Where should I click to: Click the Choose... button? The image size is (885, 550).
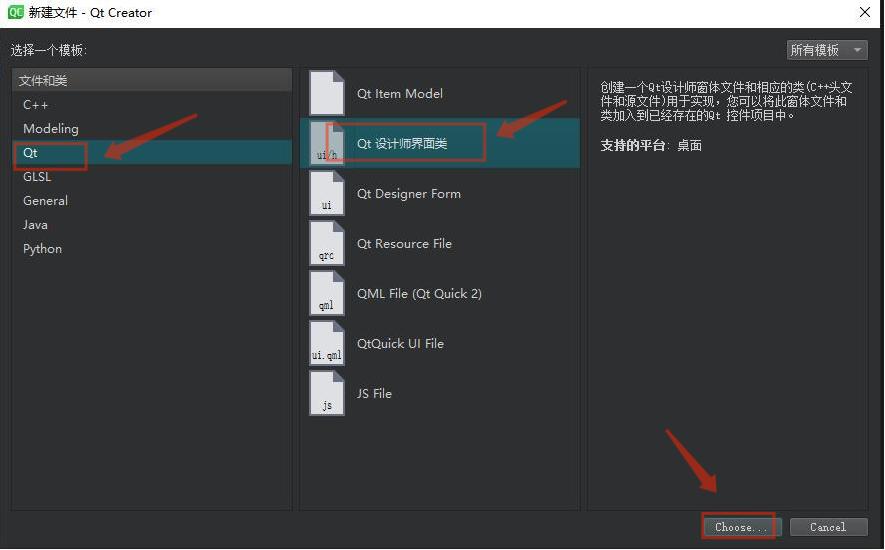click(742, 527)
